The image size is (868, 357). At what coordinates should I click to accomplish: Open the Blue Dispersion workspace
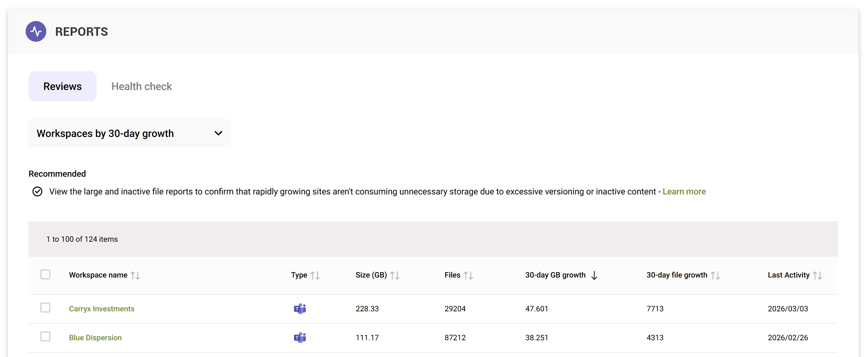[x=95, y=337]
